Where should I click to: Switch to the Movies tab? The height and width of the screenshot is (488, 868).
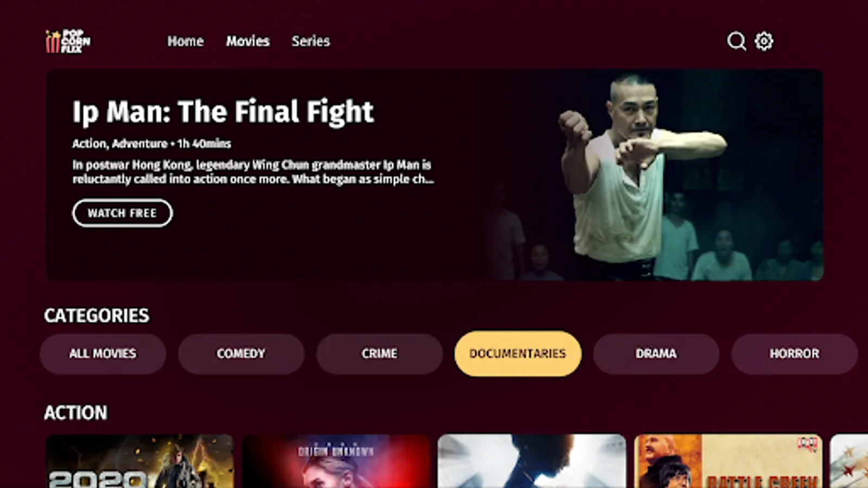(x=248, y=41)
